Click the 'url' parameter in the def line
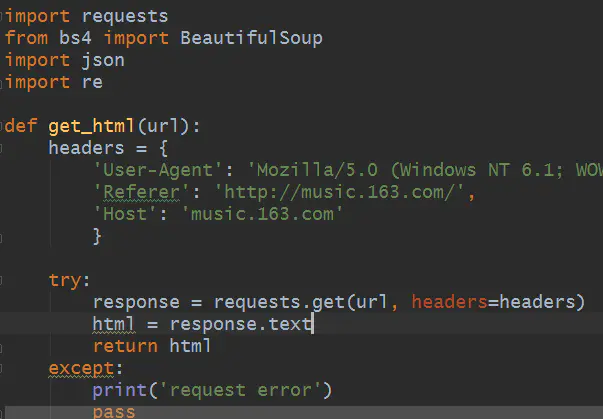The image size is (603, 419). pos(163,126)
